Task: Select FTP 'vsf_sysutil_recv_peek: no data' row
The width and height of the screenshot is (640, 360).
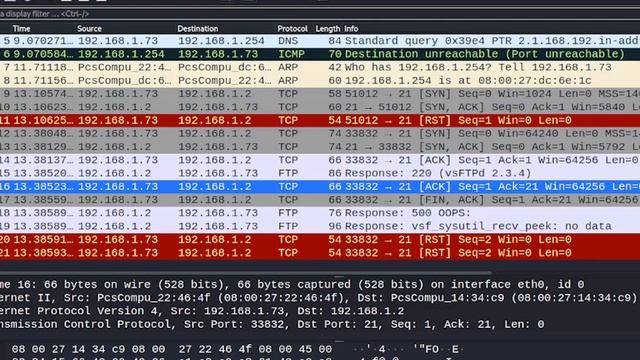Action: pos(320,227)
